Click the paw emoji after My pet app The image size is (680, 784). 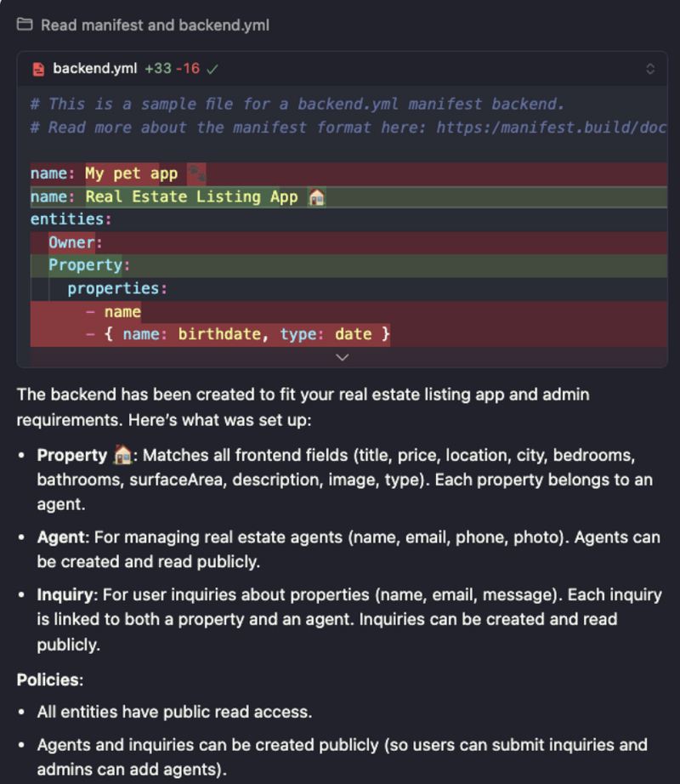[197, 173]
